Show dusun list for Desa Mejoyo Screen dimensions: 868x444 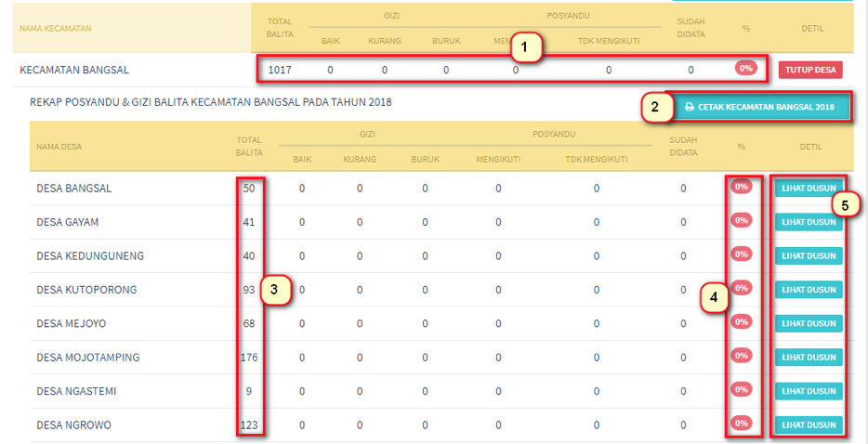coord(808,323)
